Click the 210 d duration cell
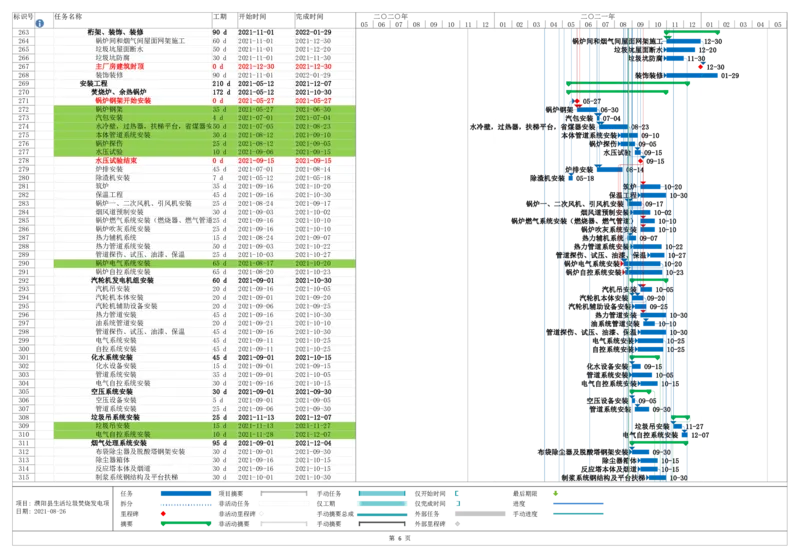Screen dimensions: 800x558 [220, 83]
